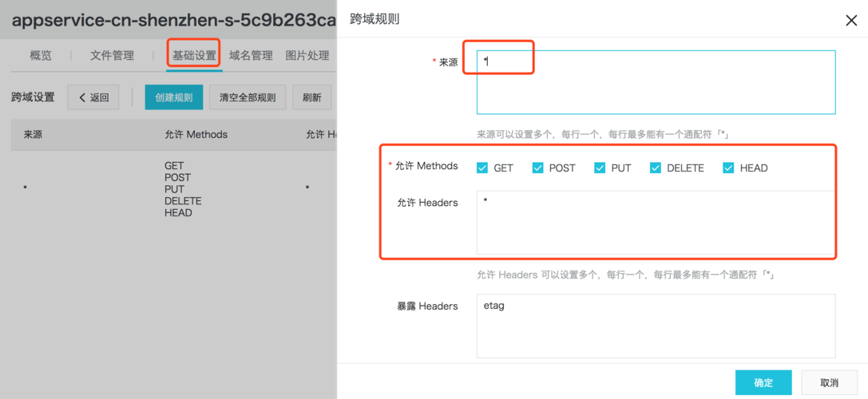This screenshot has height=399, width=868.
Task: Click the 创建规则 button
Action: point(174,97)
